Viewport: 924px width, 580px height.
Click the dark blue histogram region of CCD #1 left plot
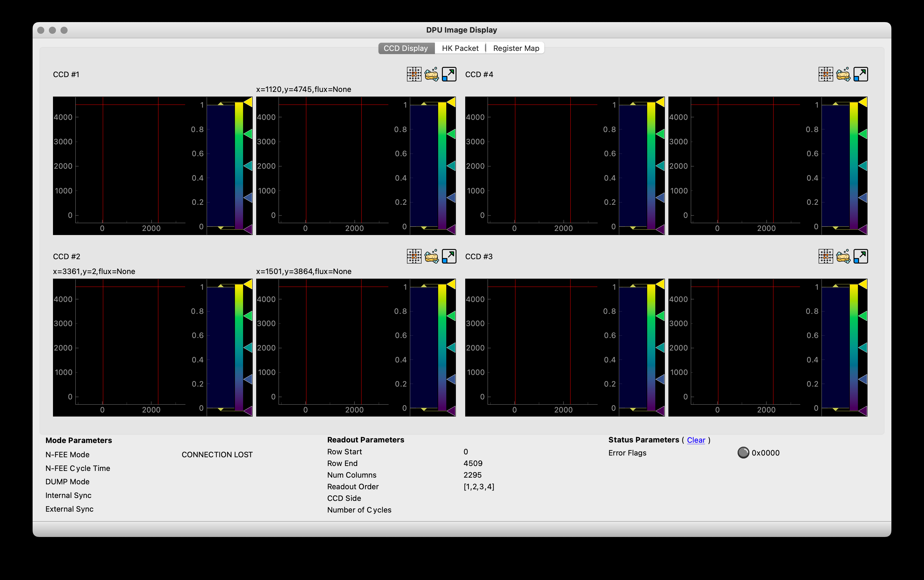tap(221, 166)
